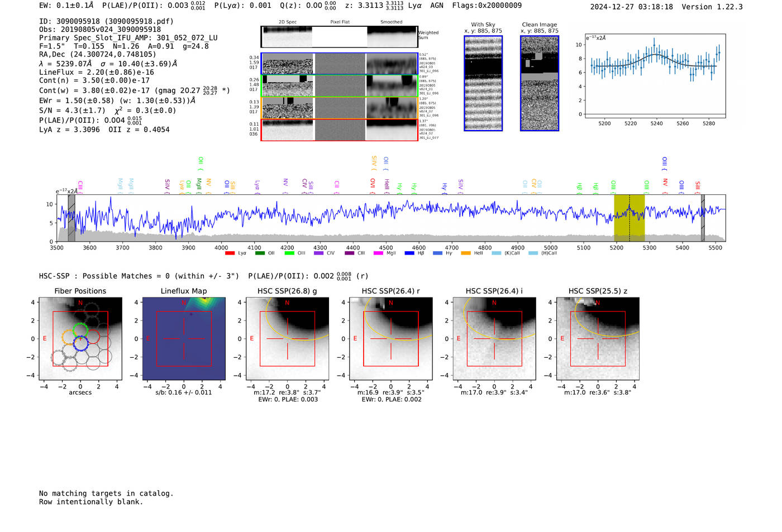Click the red fiber circle
This screenshot has width=782, height=532.
click(x=93, y=337)
